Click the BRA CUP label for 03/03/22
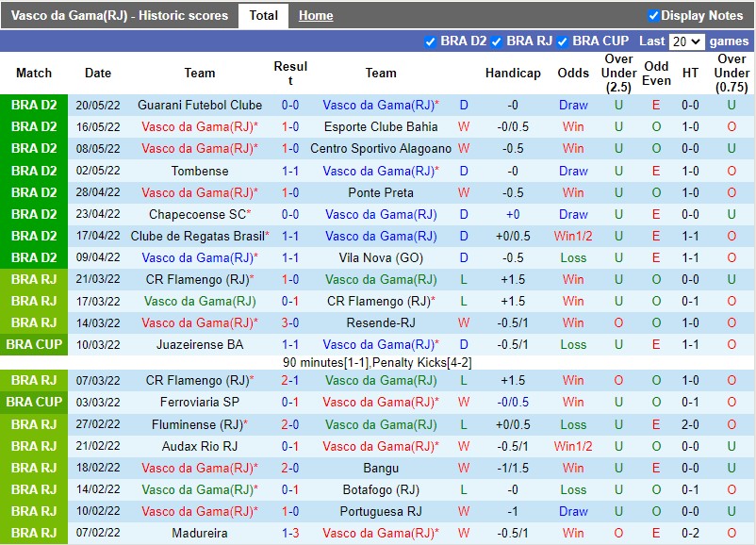The image size is (756, 545). pos(34,402)
